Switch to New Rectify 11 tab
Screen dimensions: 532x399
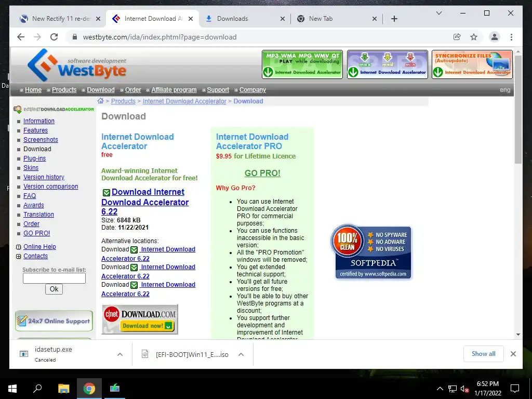click(x=60, y=19)
